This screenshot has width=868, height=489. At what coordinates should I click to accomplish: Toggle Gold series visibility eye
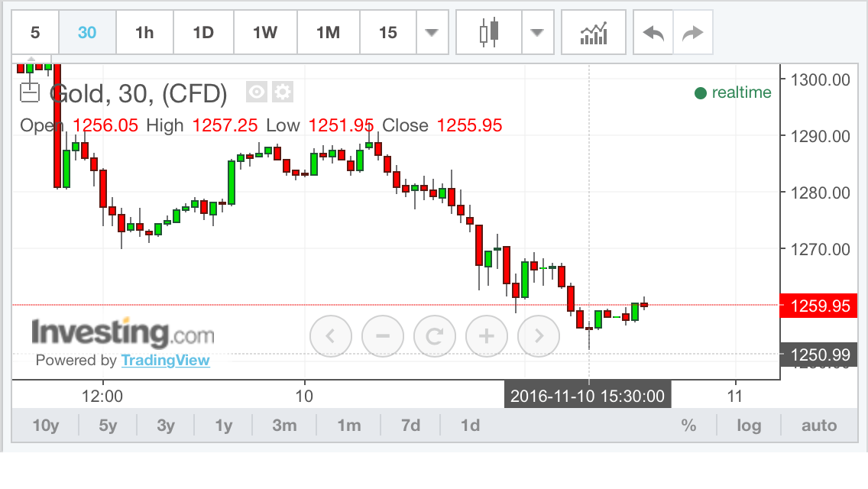[x=257, y=93]
